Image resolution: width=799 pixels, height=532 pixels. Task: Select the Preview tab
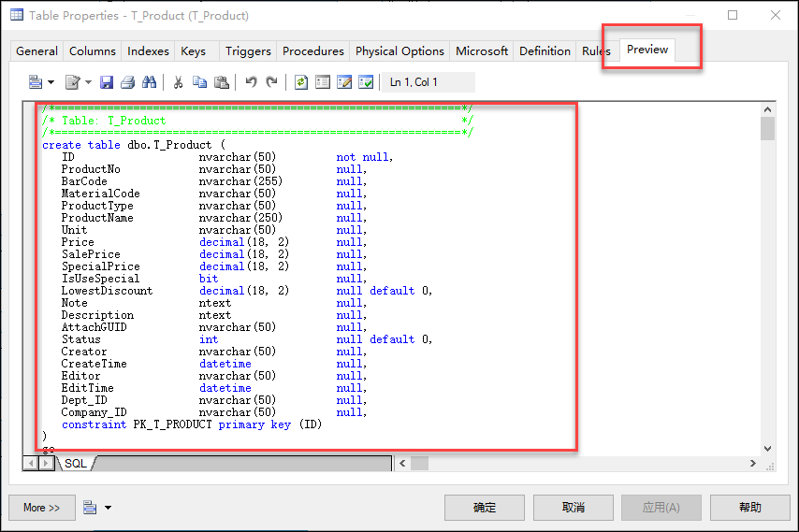pyautogui.click(x=647, y=50)
